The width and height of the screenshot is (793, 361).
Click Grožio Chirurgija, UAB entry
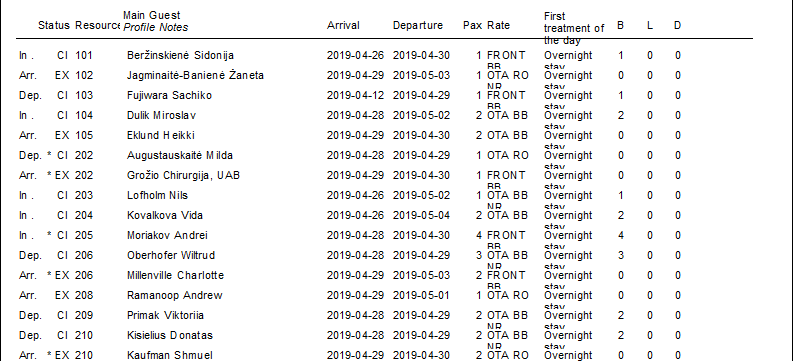point(184,175)
